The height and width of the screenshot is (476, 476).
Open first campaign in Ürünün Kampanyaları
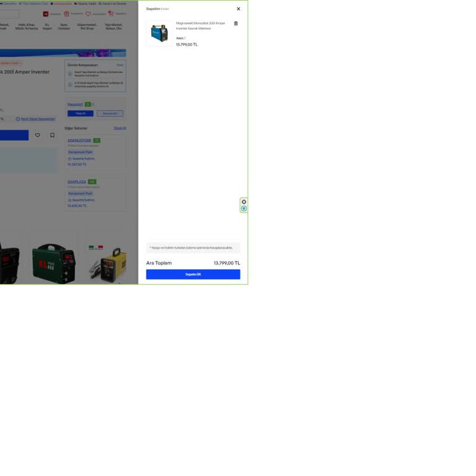pos(95,74)
